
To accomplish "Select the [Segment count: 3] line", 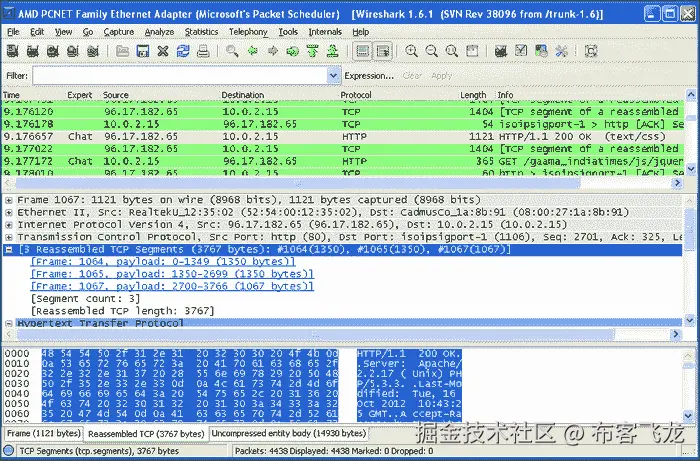I will click(85, 299).
